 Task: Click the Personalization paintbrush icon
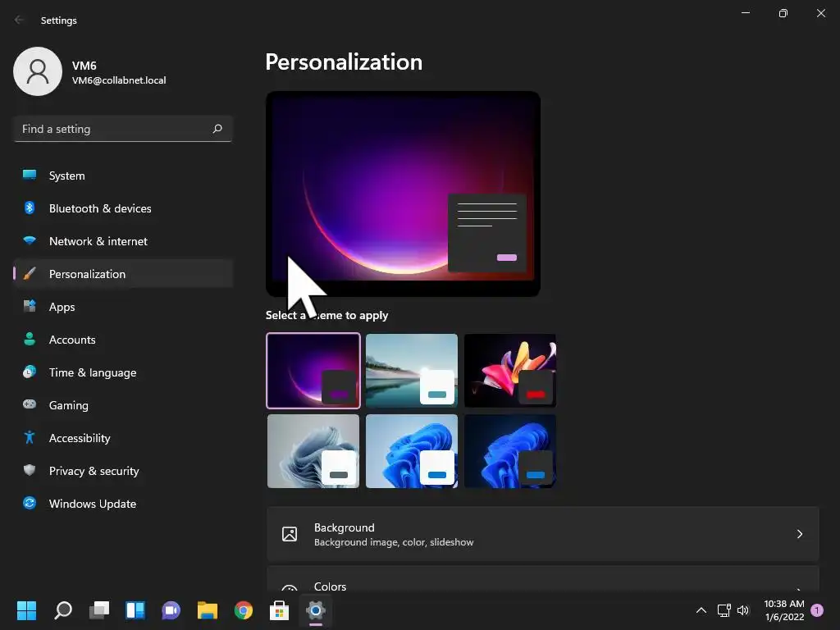[30, 274]
